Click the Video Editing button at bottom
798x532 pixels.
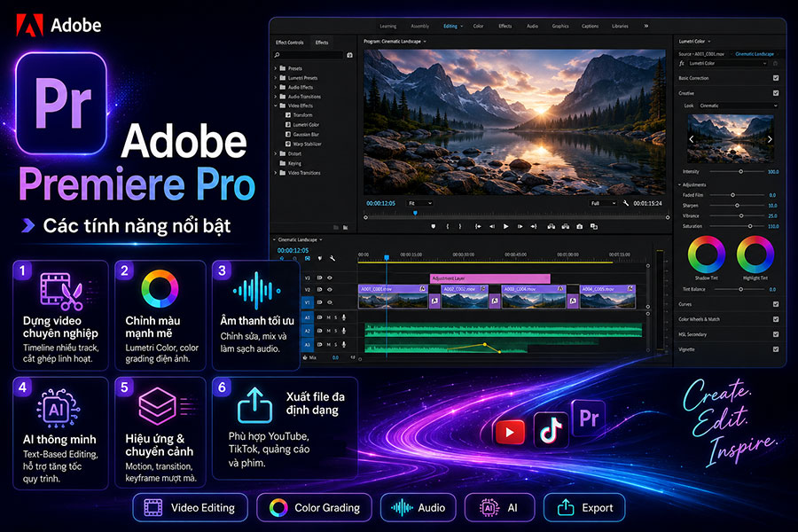[191, 507]
